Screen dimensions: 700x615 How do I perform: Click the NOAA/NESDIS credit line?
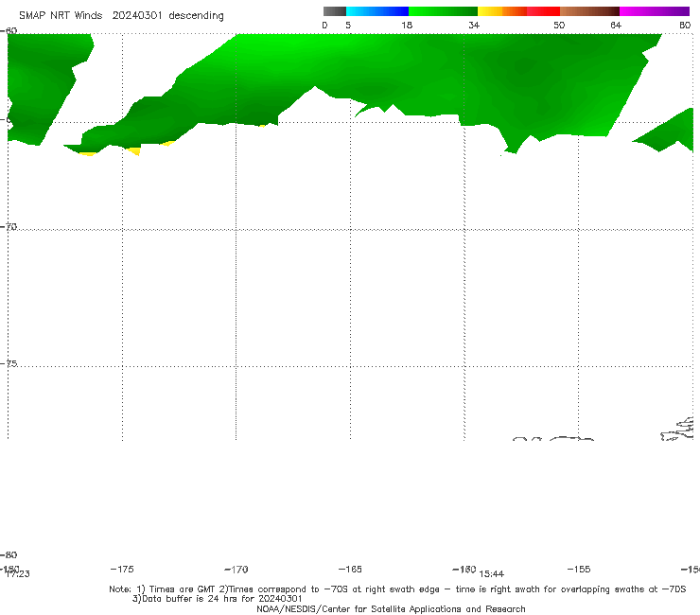point(391,608)
